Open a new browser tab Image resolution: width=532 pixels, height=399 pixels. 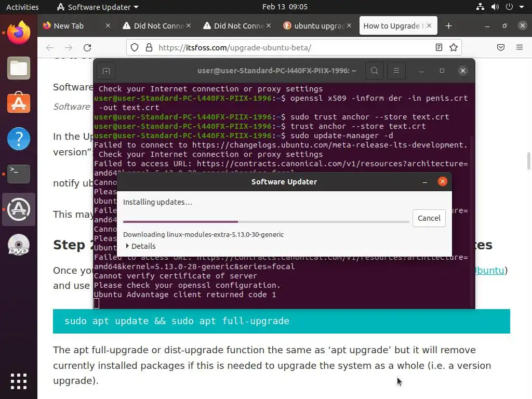point(448,26)
